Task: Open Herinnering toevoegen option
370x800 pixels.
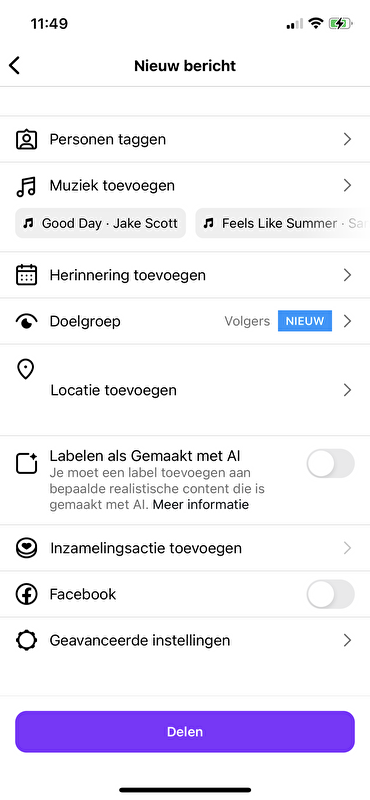Action: pos(185,276)
